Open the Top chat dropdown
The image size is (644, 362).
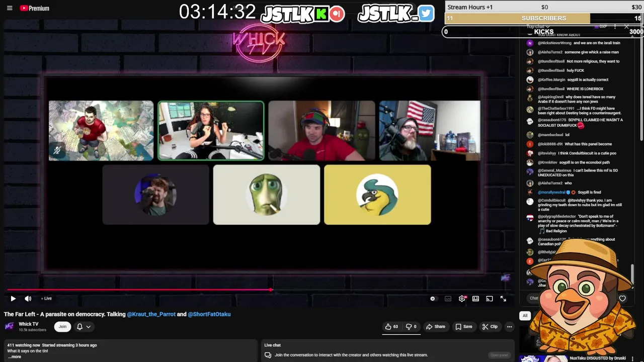click(x=538, y=26)
